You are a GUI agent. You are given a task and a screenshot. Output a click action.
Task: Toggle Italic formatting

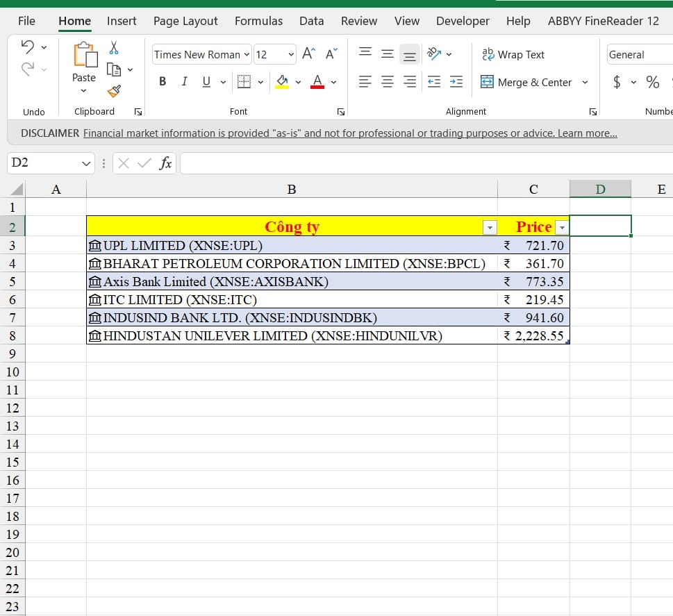click(x=185, y=81)
